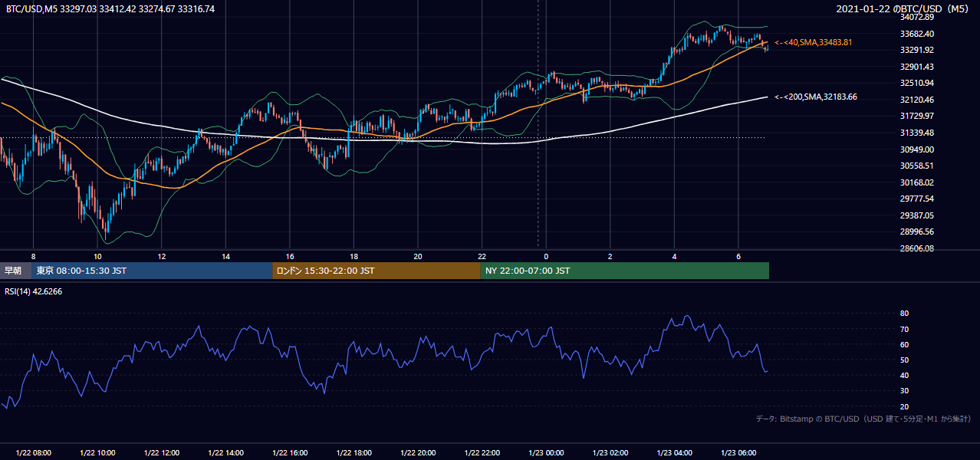Click hour label 20 under price chart
This screenshot has width=980, height=460.
coord(418,256)
